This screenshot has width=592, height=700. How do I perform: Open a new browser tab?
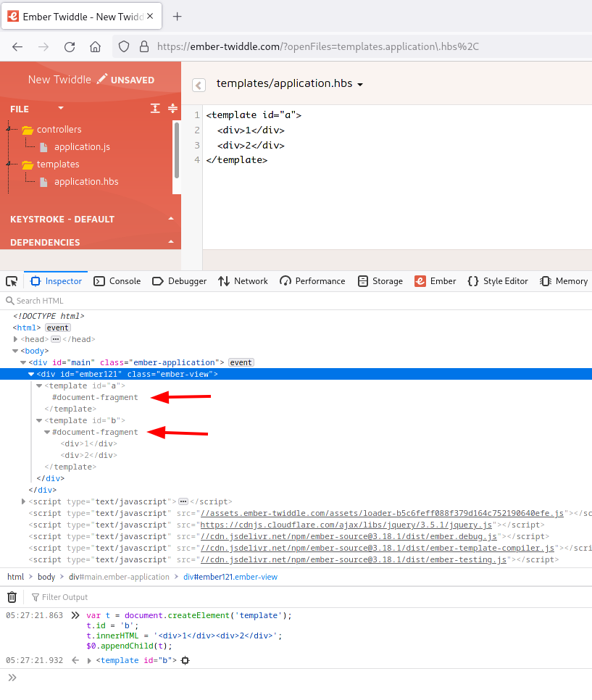pyautogui.click(x=178, y=17)
